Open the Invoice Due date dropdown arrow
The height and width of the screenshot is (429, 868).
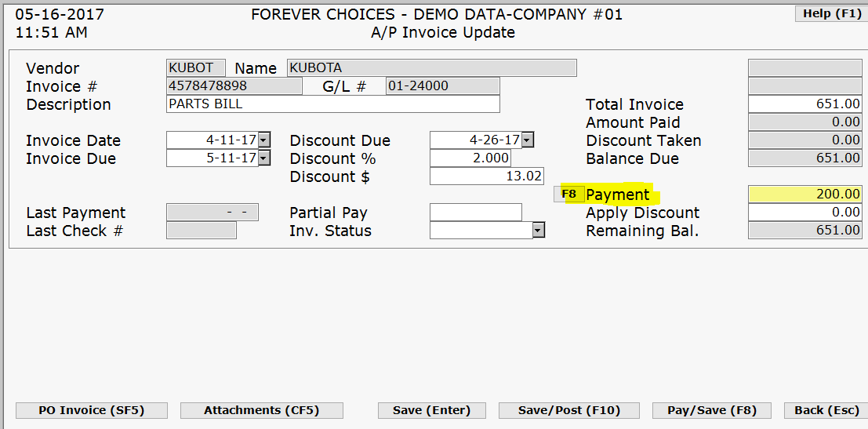point(263,158)
